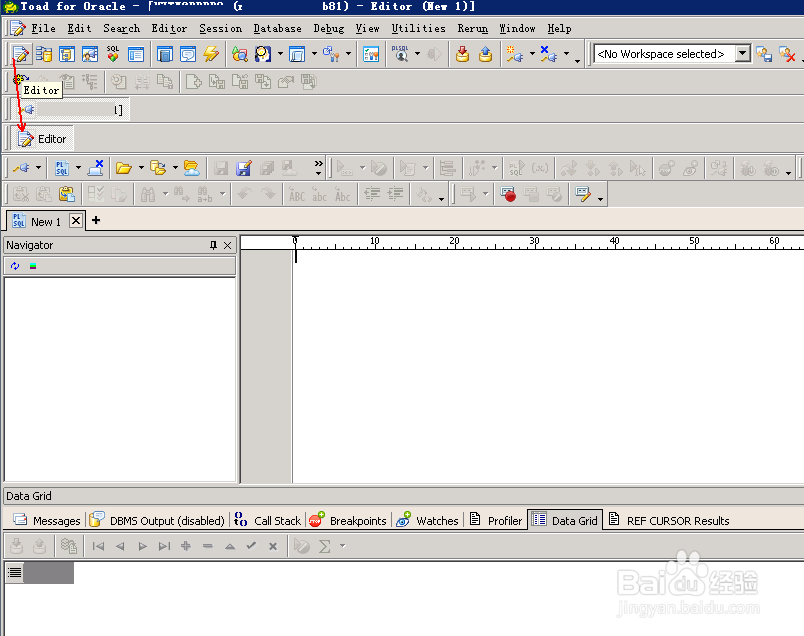
Task: Click the current connection field
Action: (71, 110)
